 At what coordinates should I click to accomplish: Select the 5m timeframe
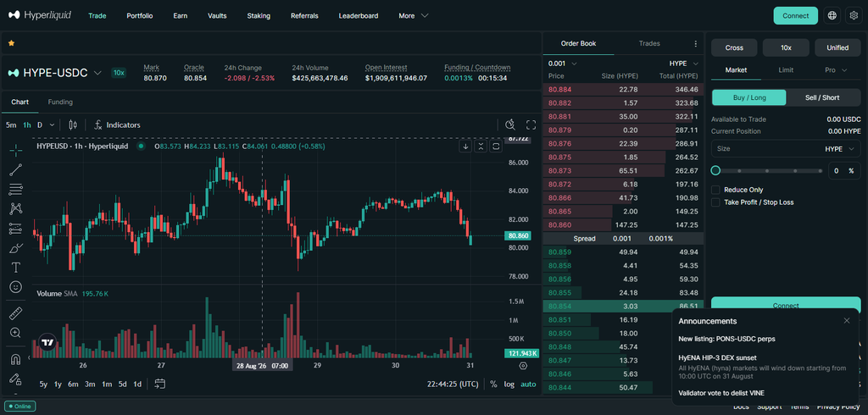pyautogui.click(x=11, y=125)
